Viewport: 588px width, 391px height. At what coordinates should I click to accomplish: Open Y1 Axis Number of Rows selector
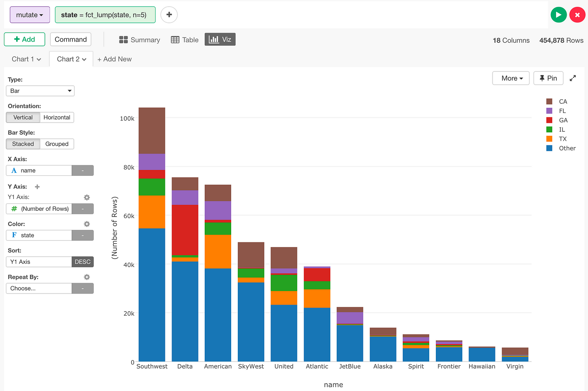(39, 209)
